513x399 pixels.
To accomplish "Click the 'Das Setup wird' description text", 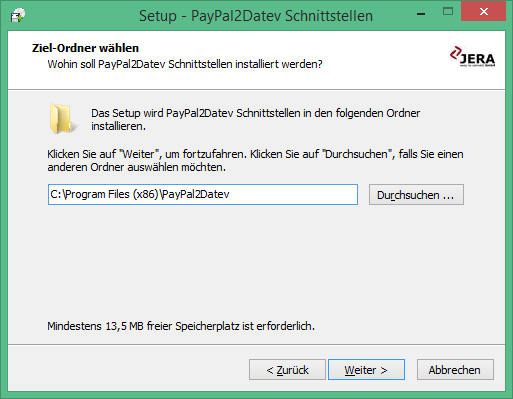I will [x=255, y=120].
